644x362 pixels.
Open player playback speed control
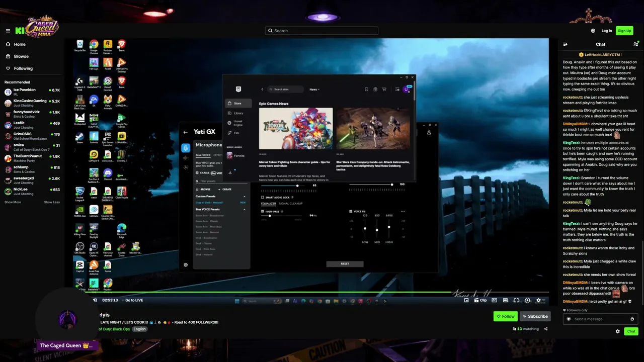(x=527, y=300)
